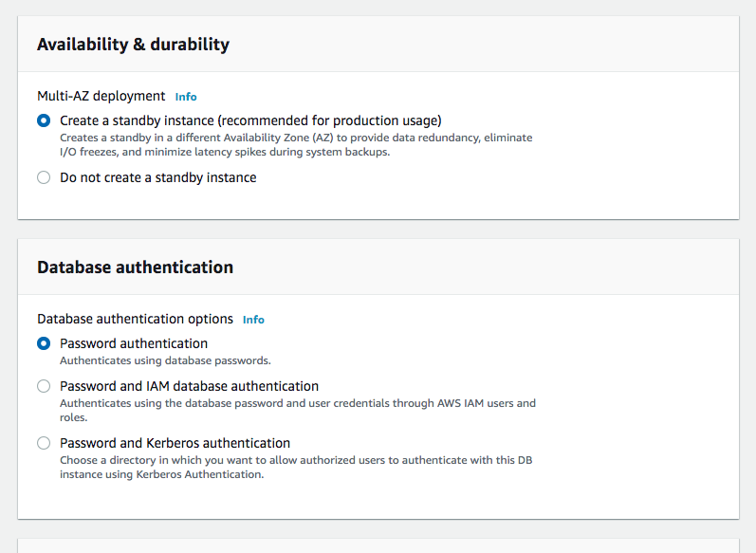Choose the Password authentication radio circle
Image resolution: width=756 pixels, height=553 pixels.
[x=44, y=343]
